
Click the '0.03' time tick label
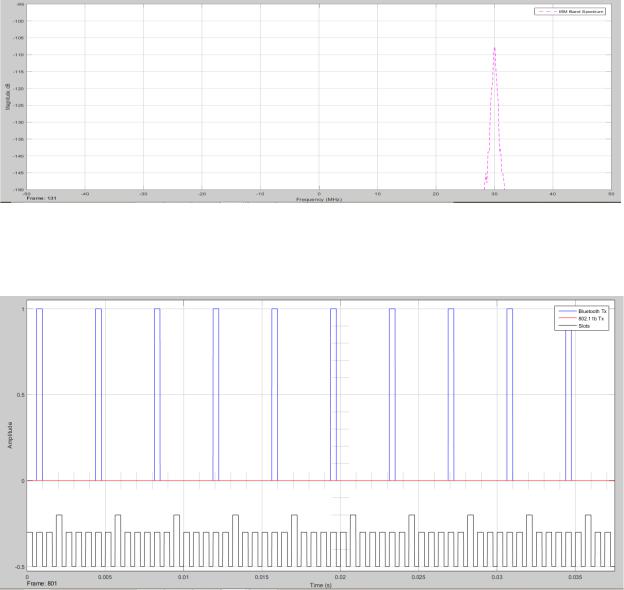[x=497, y=576]
